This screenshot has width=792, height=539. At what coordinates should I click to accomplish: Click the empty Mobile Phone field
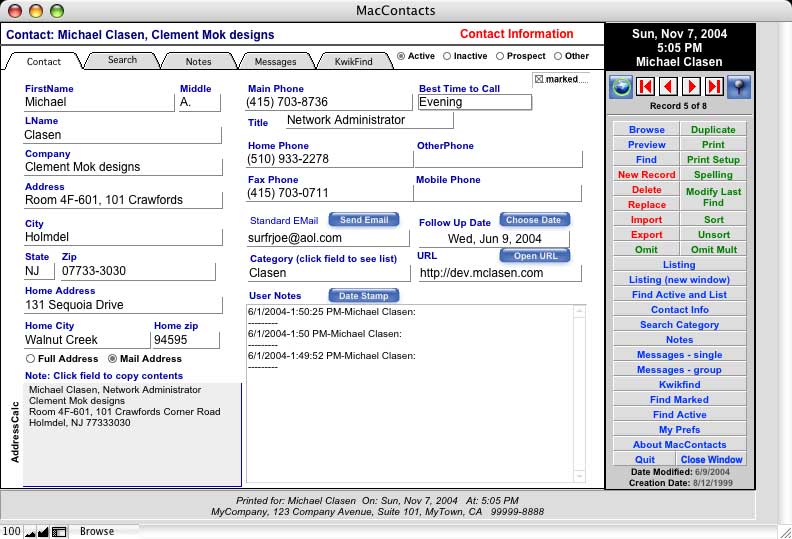pyautogui.click(x=498, y=193)
